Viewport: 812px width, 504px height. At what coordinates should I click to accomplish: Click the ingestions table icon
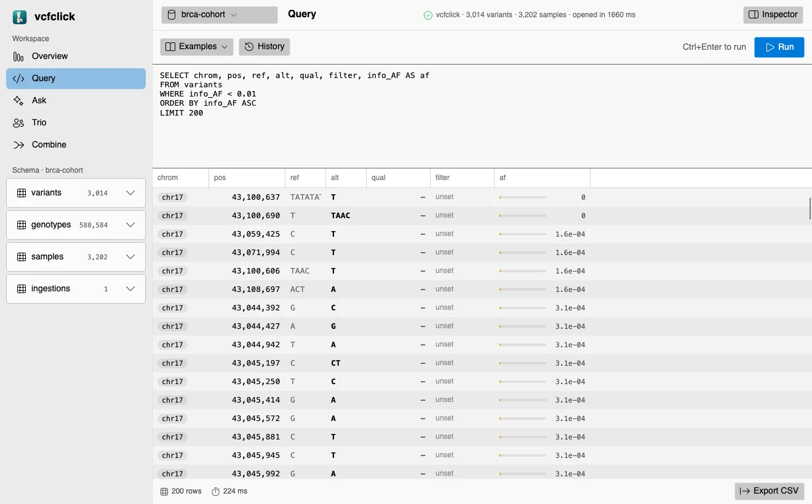click(22, 289)
